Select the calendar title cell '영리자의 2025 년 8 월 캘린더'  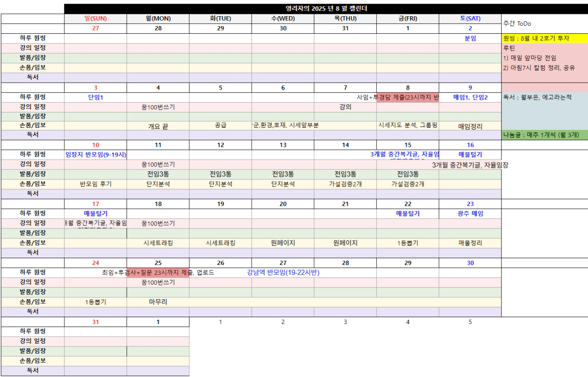click(326, 9)
